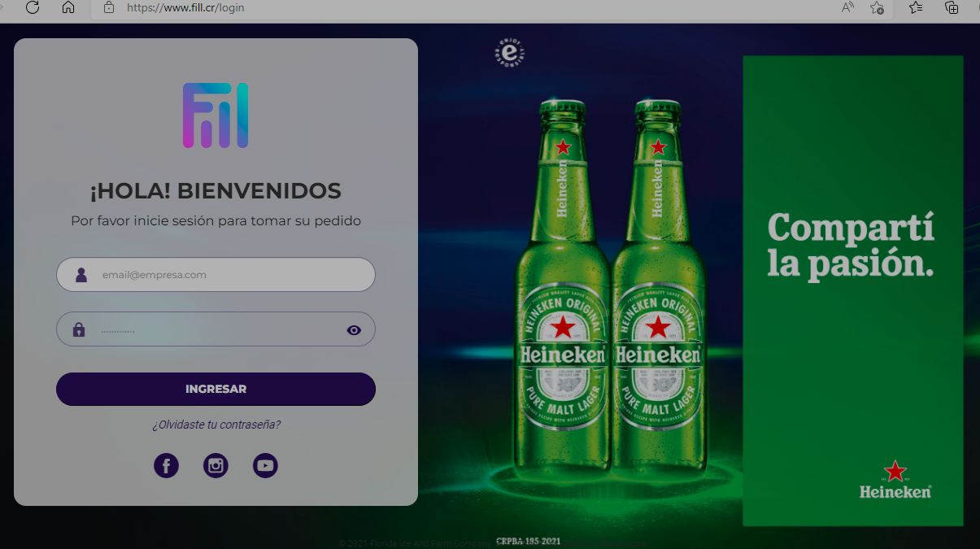This screenshot has height=549, width=980.
Task: Open the YouTube social icon
Action: (265, 466)
